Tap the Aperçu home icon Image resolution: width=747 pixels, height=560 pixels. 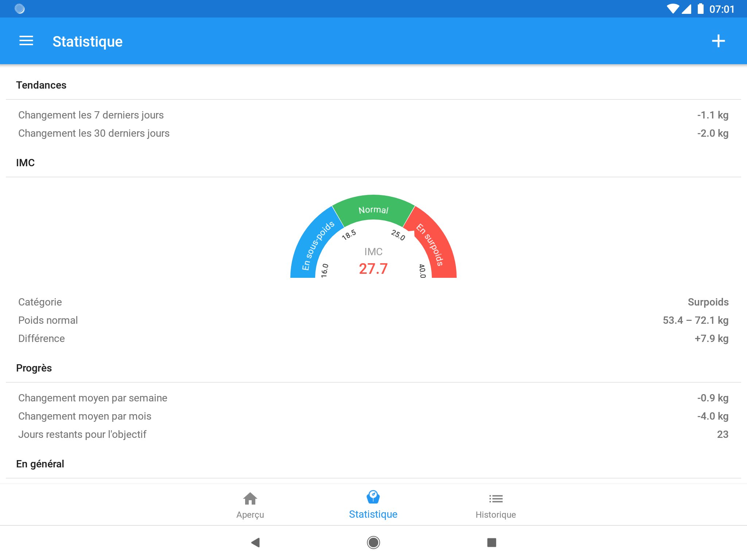[x=250, y=498]
